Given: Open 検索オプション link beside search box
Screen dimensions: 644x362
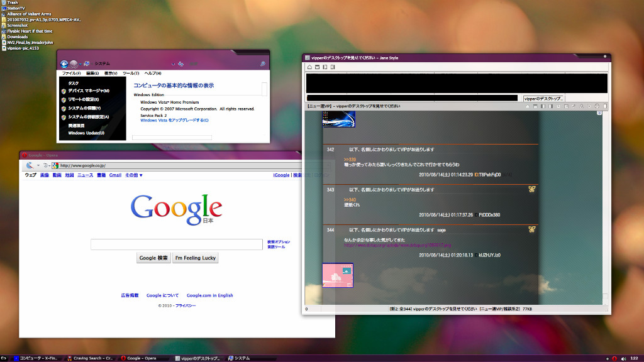Looking at the screenshot, I should 279,242.
